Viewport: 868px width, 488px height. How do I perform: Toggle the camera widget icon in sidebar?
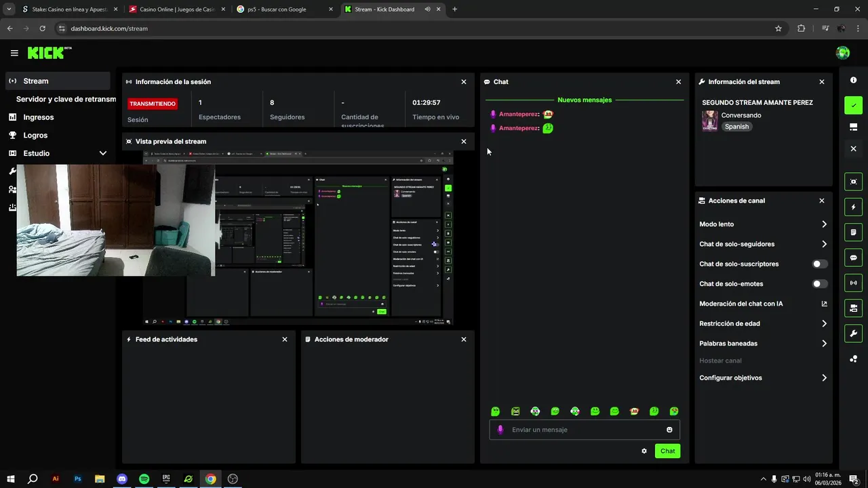point(853,308)
